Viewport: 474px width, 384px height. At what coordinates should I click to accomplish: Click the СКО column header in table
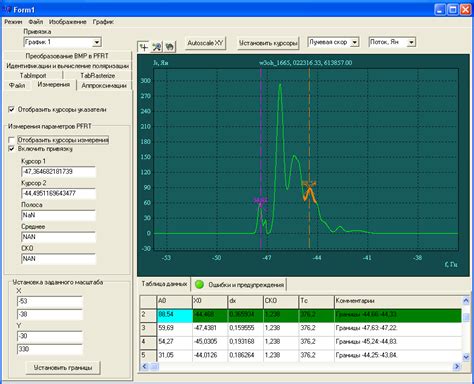(x=281, y=301)
